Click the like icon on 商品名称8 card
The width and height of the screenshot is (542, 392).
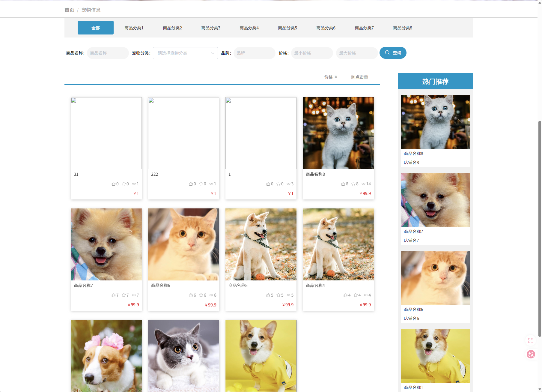[x=343, y=184]
